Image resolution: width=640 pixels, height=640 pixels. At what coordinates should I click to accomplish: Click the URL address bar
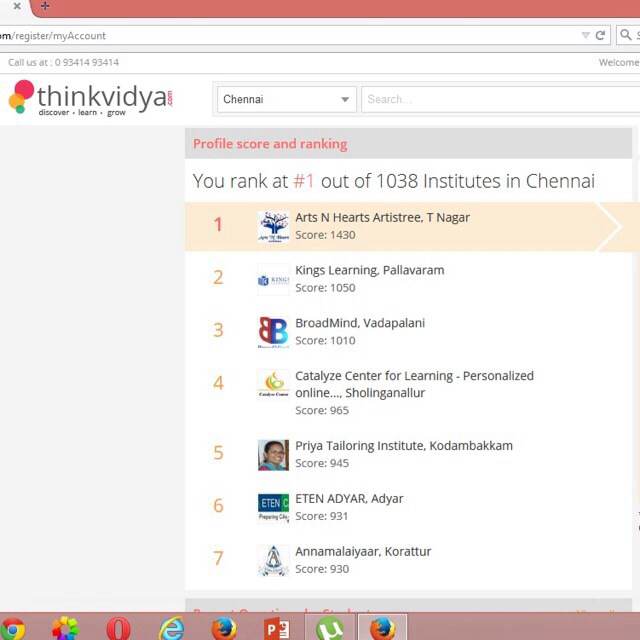[290, 36]
